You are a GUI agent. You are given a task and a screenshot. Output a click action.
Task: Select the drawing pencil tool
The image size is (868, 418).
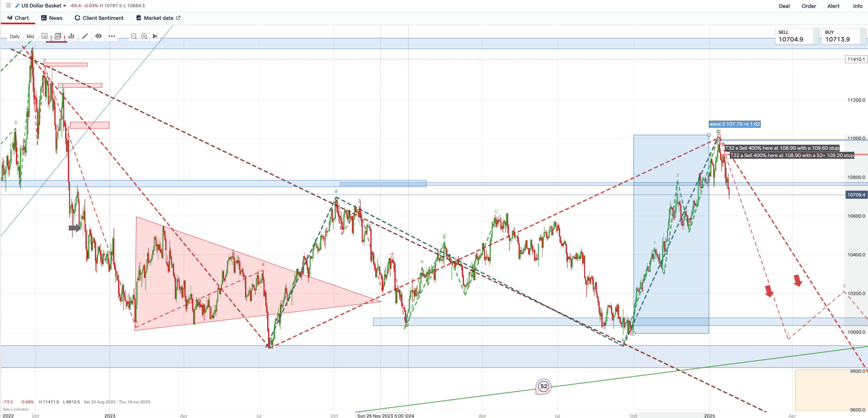click(85, 36)
